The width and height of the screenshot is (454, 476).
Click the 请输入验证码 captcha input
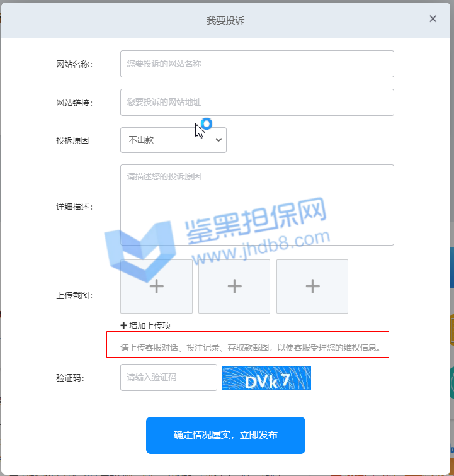[x=168, y=378]
